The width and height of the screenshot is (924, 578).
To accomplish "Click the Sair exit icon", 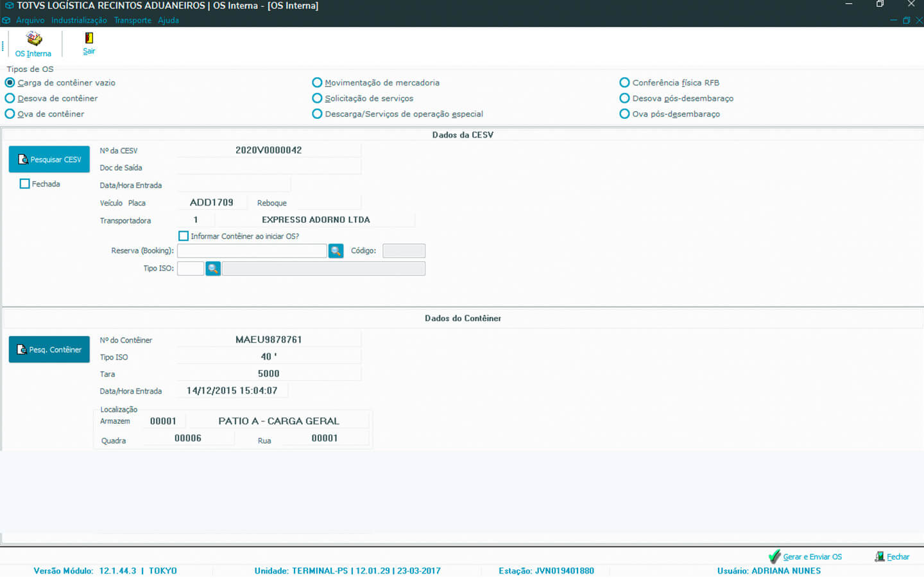I will 89,39.
